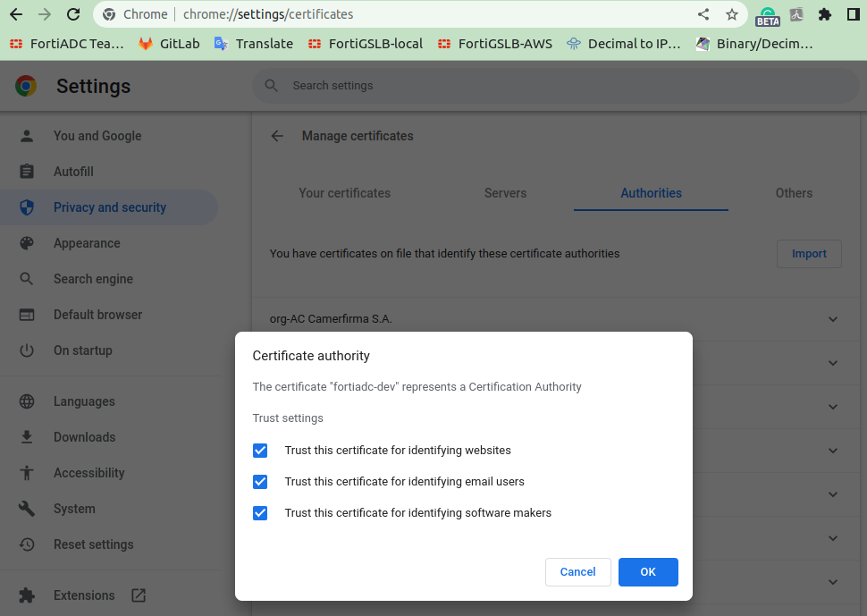This screenshot has height=616, width=867.
Task: Toggle trust for identifying email users
Action: coord(260,482)
